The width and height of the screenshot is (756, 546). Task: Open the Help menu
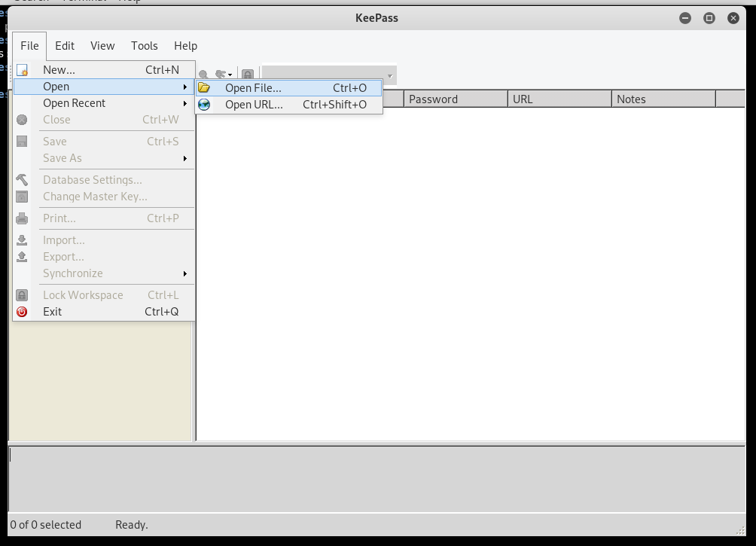[185, 46]
